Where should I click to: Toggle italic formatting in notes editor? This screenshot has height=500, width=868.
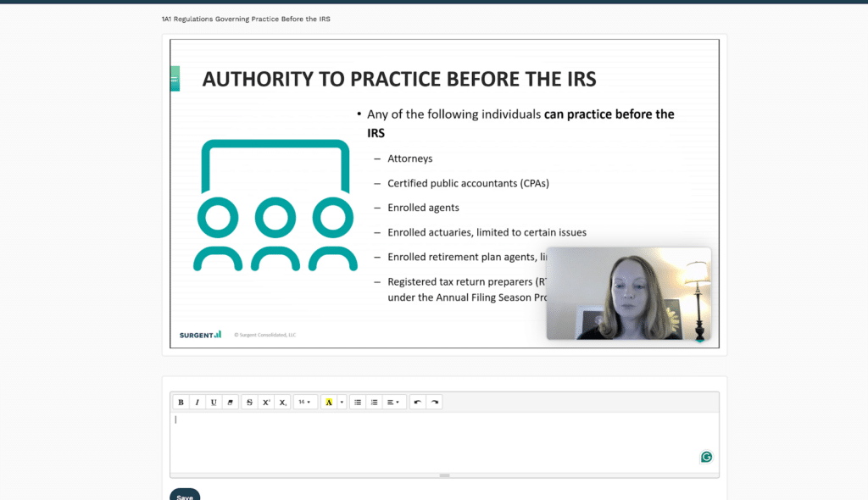[198, 403]
